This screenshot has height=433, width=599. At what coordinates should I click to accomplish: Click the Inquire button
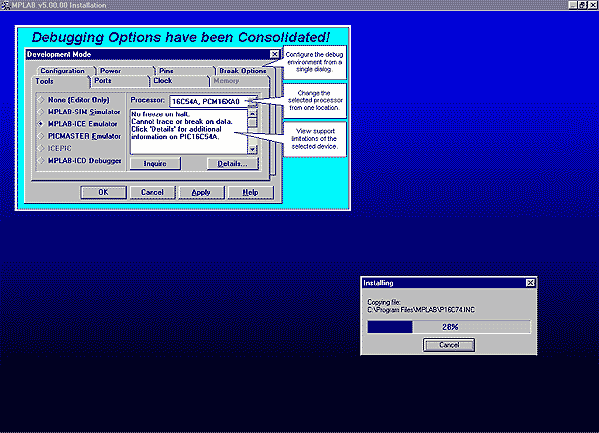155,164
